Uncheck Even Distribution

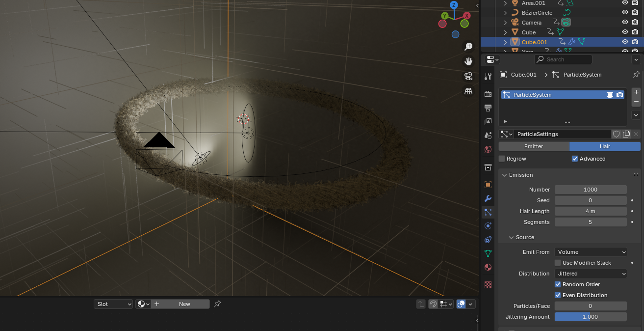[x=558, y=295]
